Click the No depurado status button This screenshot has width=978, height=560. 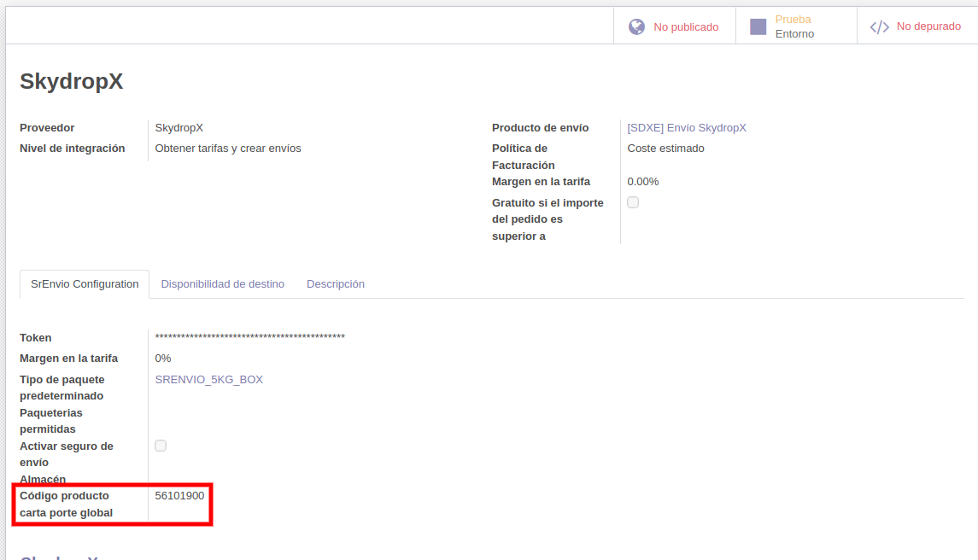[929, 26]
